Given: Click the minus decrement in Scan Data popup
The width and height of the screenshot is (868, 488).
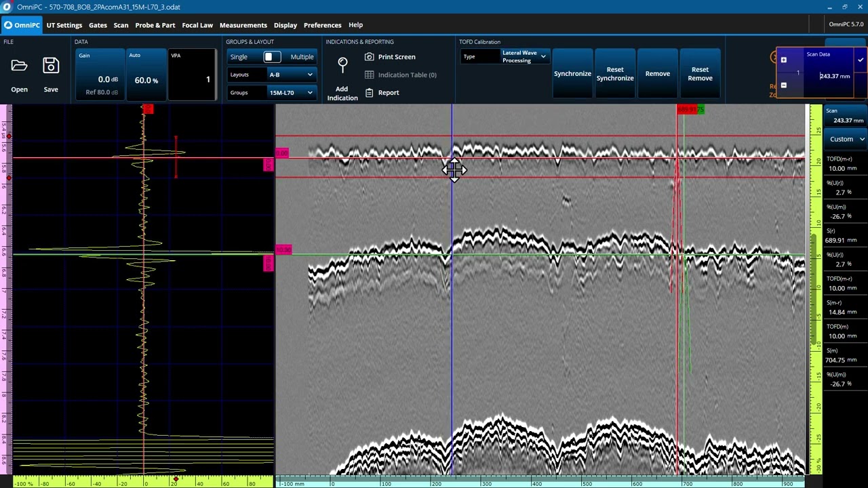Looking at the screenshot, I should pos(783,85).
